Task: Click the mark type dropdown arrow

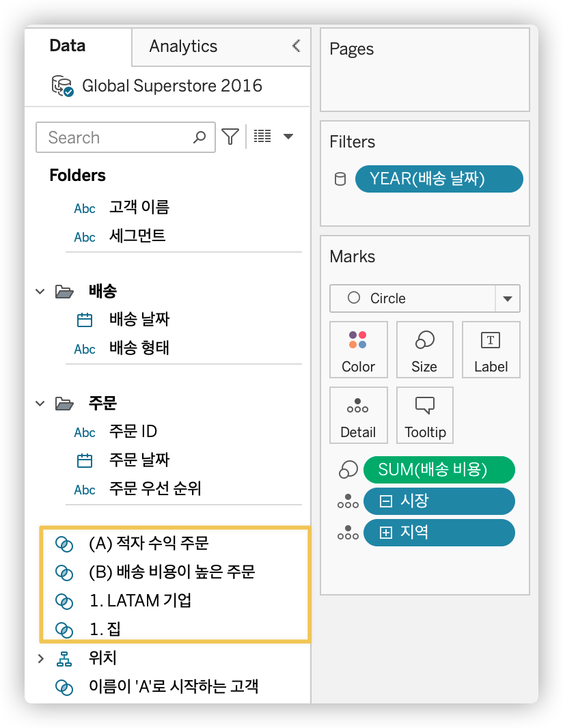Action: click(x=508, y=298)
